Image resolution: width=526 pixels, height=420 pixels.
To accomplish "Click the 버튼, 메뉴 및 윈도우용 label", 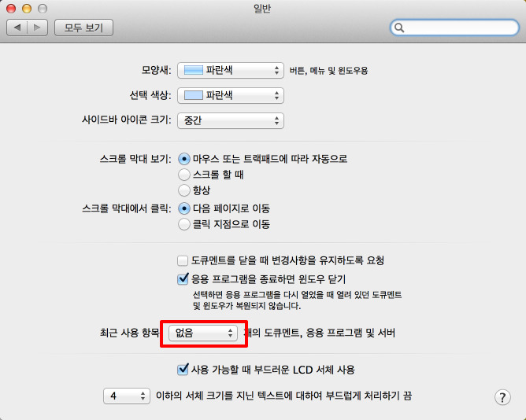I will click(329, 71).
